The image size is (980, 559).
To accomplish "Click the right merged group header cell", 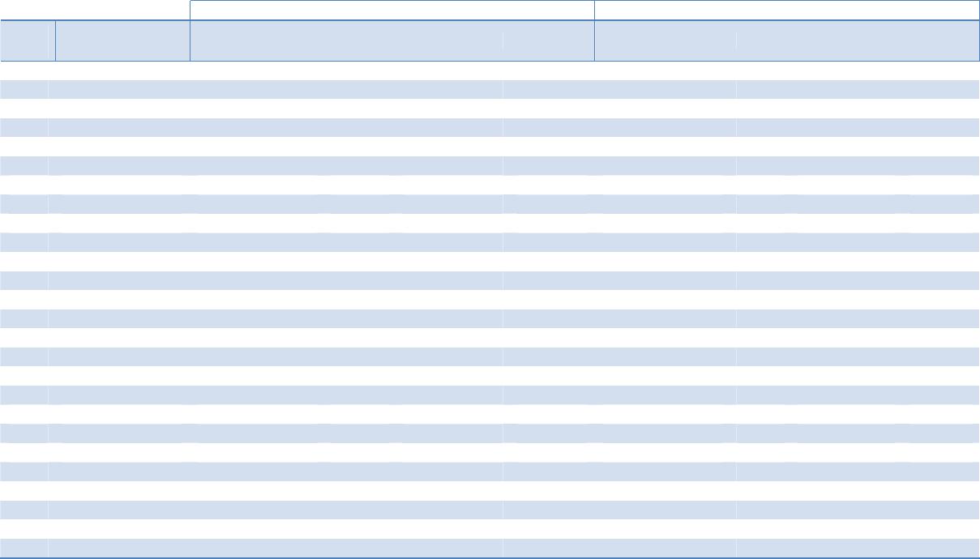I will (786, 10).
